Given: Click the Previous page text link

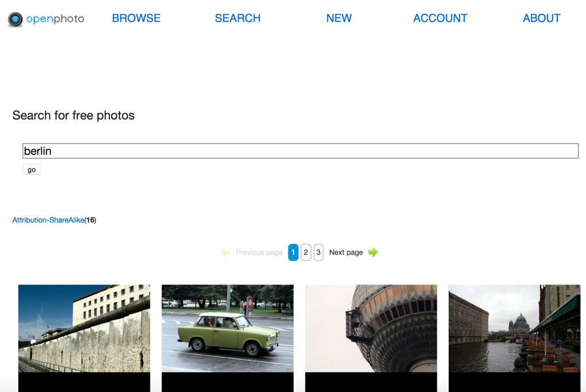Looking at the screenshot, I should (x=259, y=252).
